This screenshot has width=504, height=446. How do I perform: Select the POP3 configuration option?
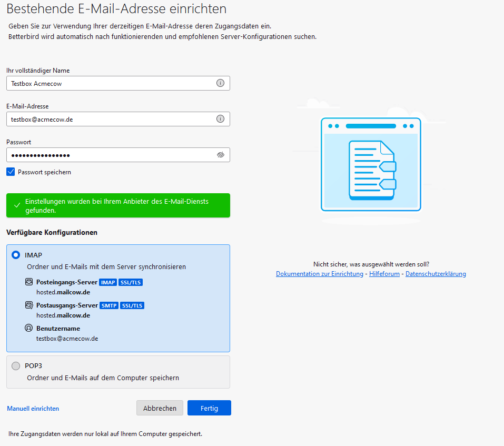pos(15,365)
